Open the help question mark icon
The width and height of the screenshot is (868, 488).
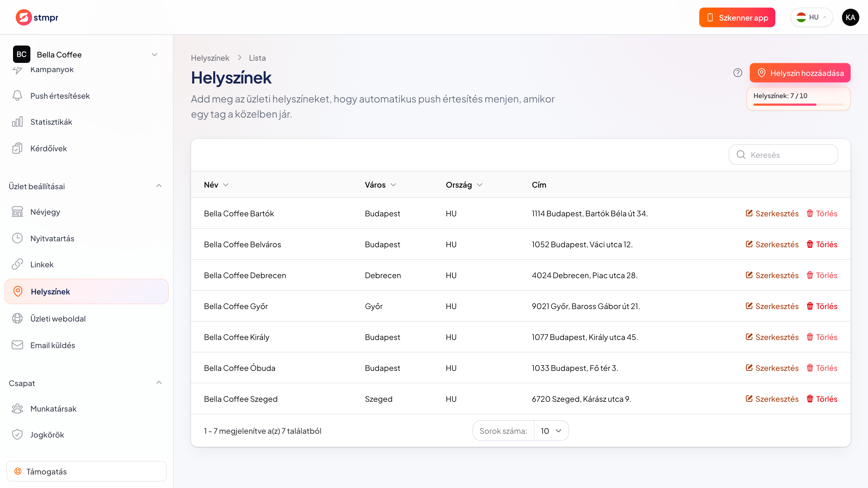click(x=738, y=73)
